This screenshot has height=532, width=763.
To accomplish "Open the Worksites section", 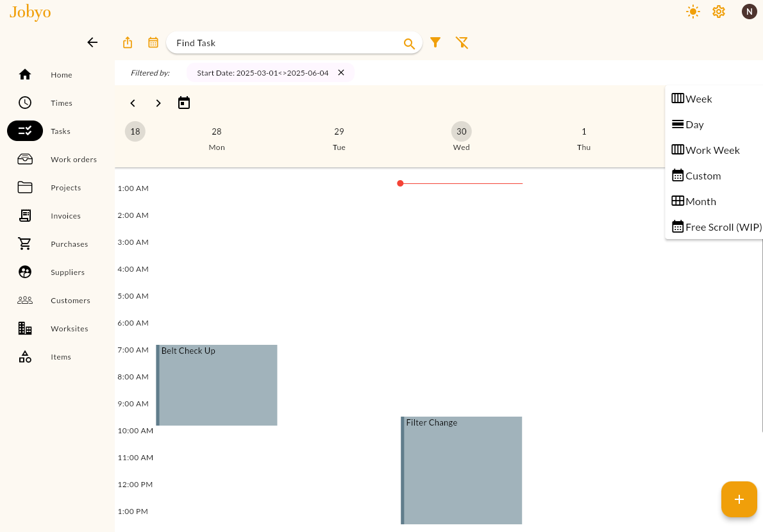I will coord(69,328).
